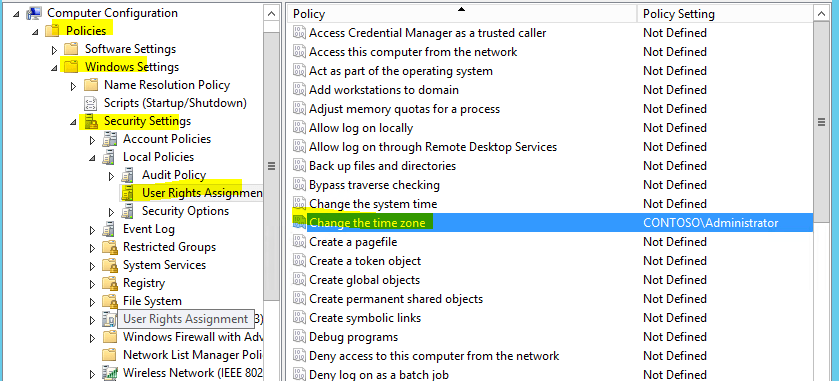Screen dimensions: 839x381
Task: Click the Audit Policy icon
Action: (x=127, y=175)
